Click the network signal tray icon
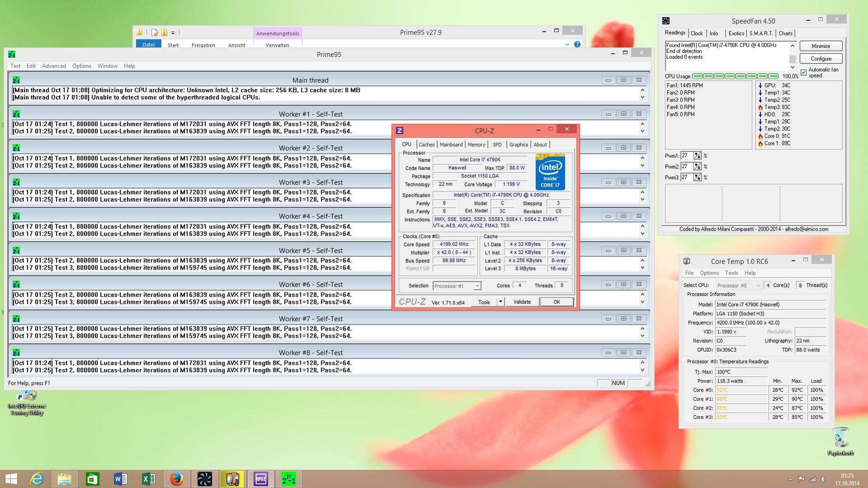Image resolution: width=868 pixels, height=488 pixels. click(x=812, y=479)
